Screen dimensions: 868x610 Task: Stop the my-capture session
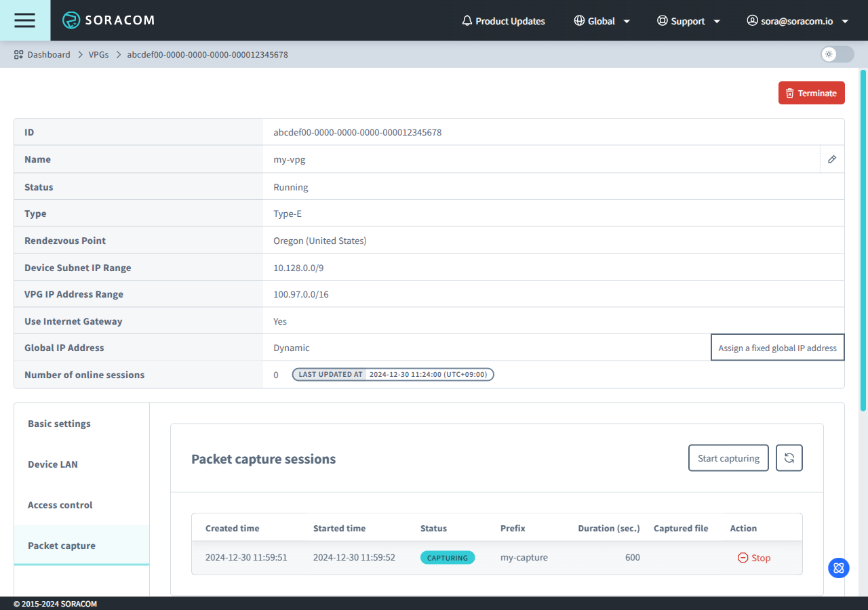point(753,557)
